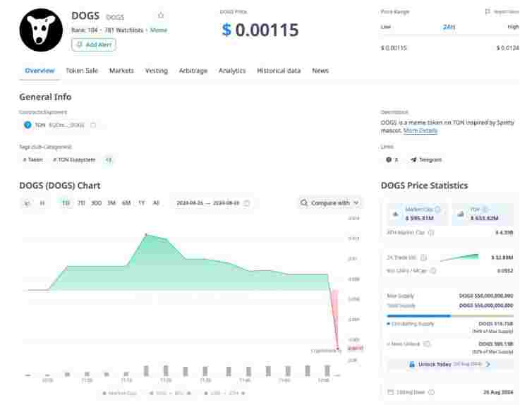The width and height of the screenshot is (532, 405).
Task: Click the 24h Trade Vol info icon
Action: point(424,258)
